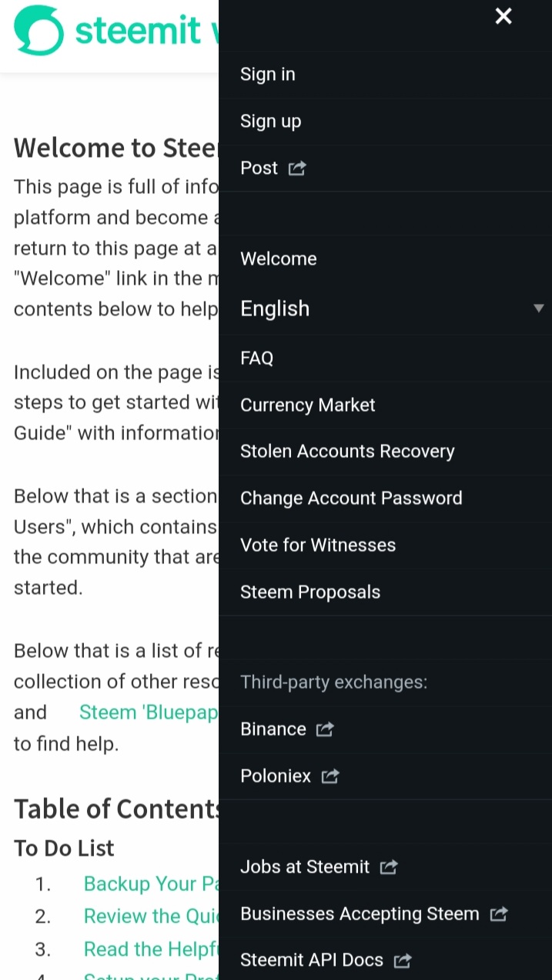Open Steem Proposals entry
Image resolution: width=552 pixels, height=980 pixels.
point(309,592)
